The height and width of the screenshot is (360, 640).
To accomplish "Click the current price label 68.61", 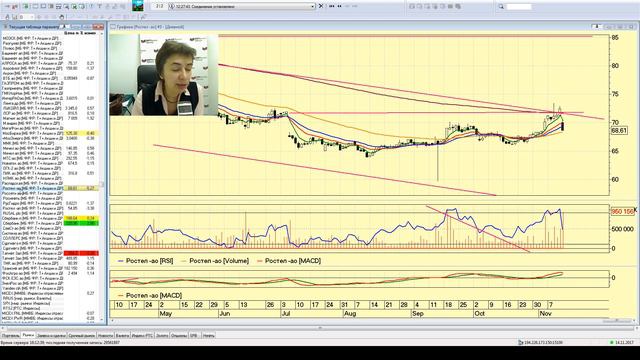I will (619, 131).
